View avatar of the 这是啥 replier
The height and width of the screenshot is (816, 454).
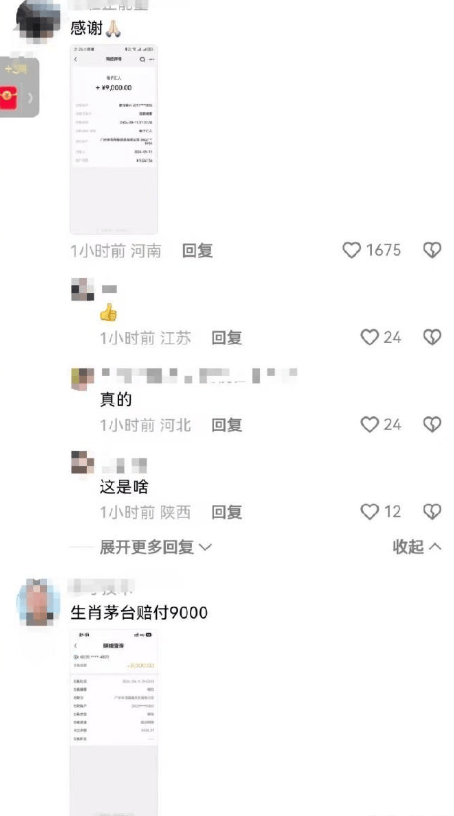click(82, 462)
